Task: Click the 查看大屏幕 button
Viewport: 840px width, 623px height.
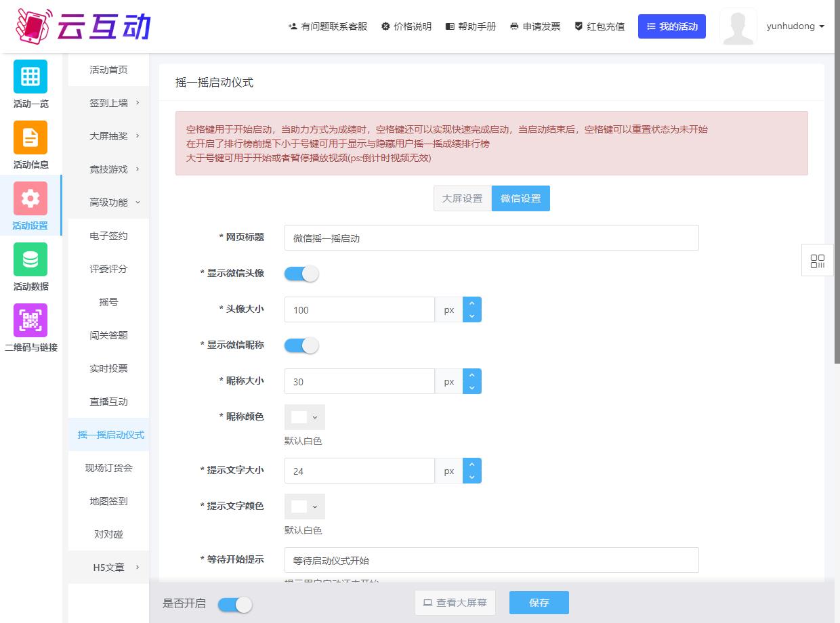Action: tap(455, 603)
